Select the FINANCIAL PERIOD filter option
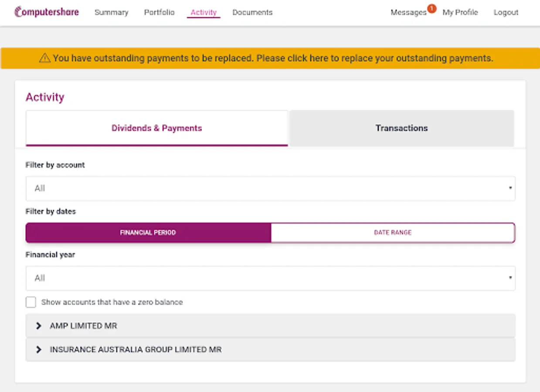This screenshot has width=540, height=392. point(148,233)
